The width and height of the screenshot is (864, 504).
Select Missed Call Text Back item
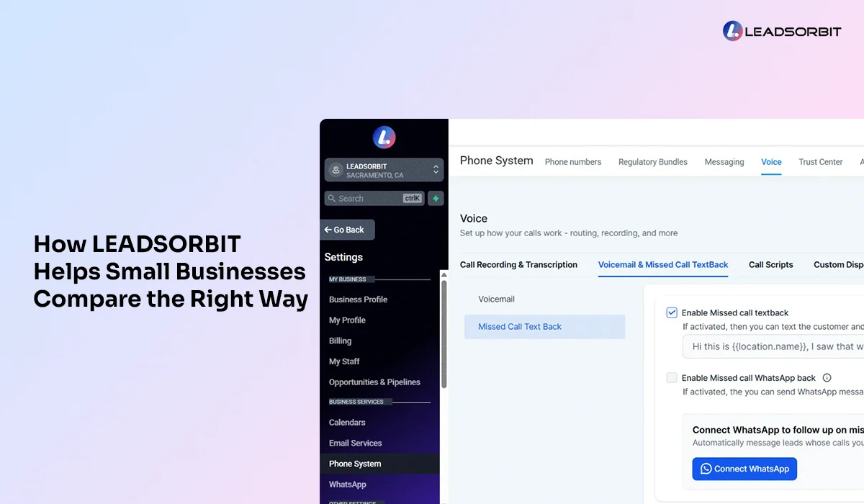[x=544, y=327]
